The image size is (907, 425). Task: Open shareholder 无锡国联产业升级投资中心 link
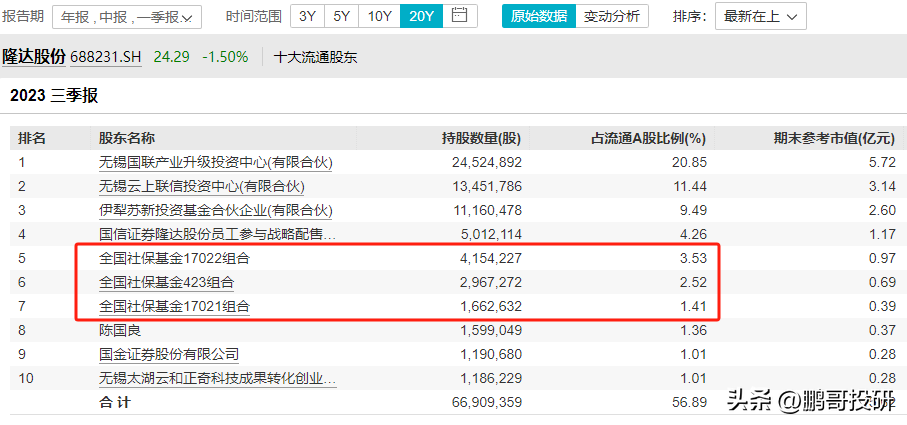tap(215, 162)
